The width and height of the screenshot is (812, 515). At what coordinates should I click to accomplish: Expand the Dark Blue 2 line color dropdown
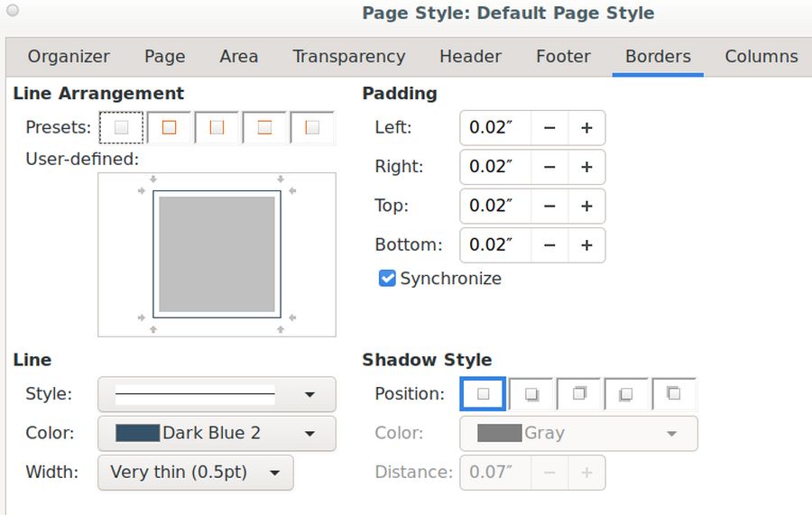(x=217, y=433)
